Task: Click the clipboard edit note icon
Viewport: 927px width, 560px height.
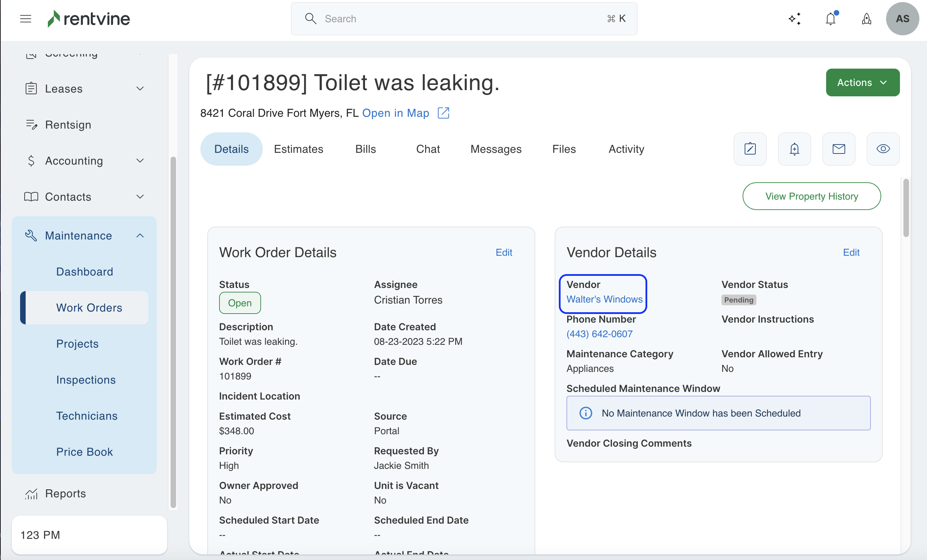Action: [750, 149]
